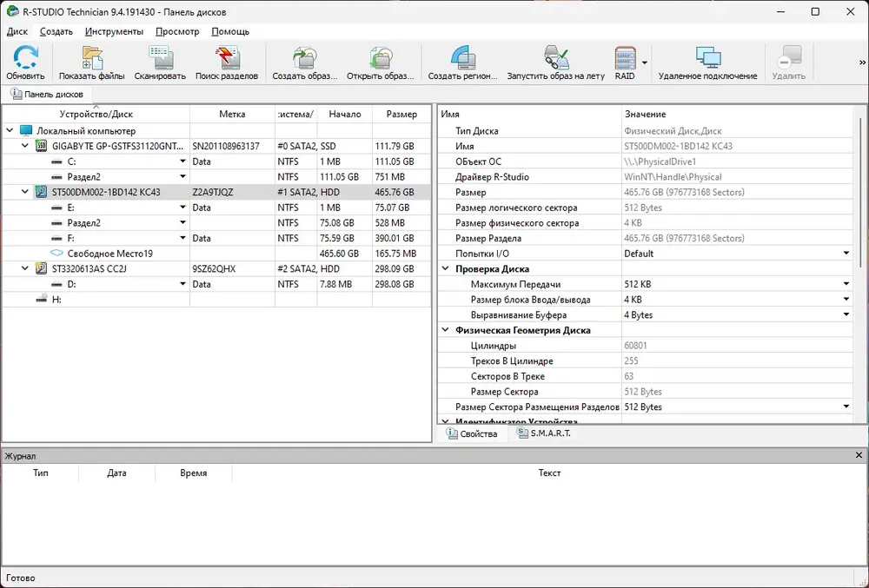869x588 pixels.
Task: Open the Просмотр menu
Action: point(177,31)
